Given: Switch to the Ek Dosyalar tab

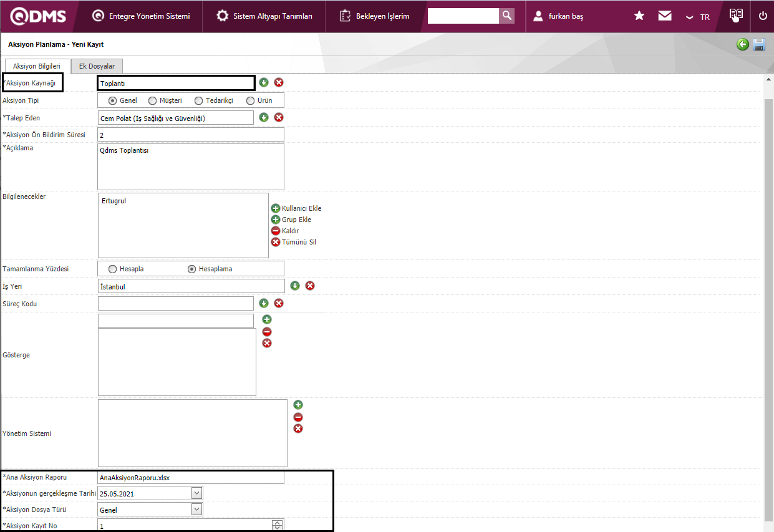Looking at the screenshot, I should (x=97, y=65).
